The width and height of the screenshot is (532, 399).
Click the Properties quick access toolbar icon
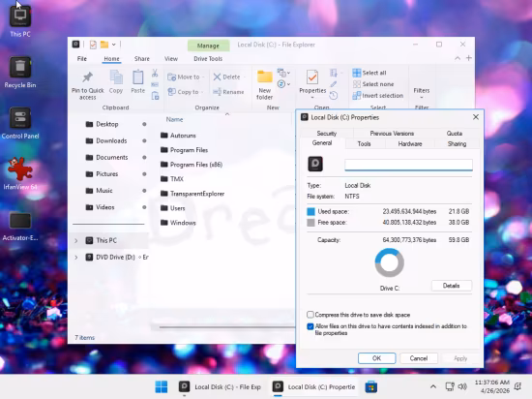(93, 45)
